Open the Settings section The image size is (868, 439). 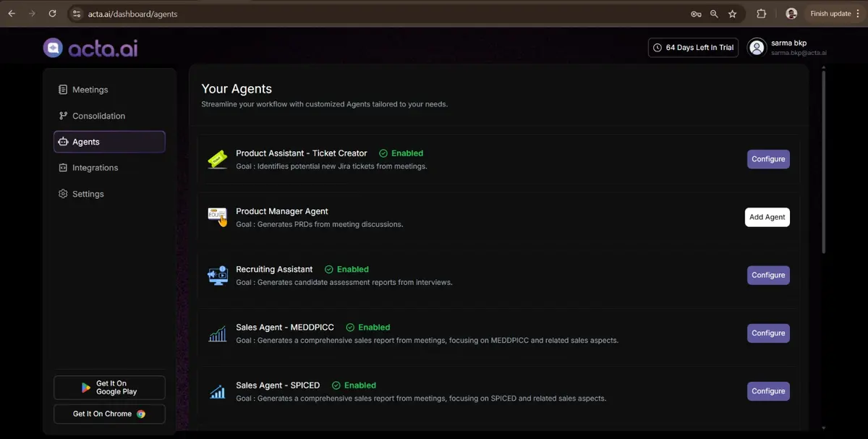(88, 193)
